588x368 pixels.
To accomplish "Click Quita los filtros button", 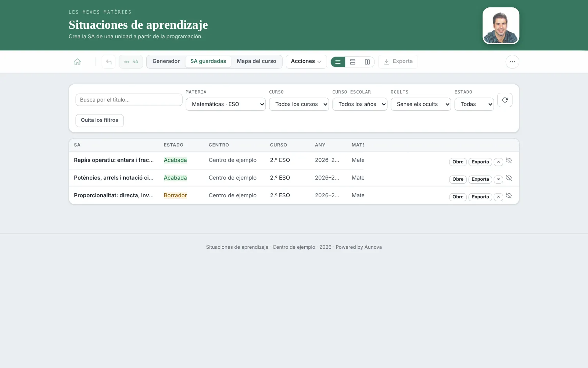I will 100,120.
